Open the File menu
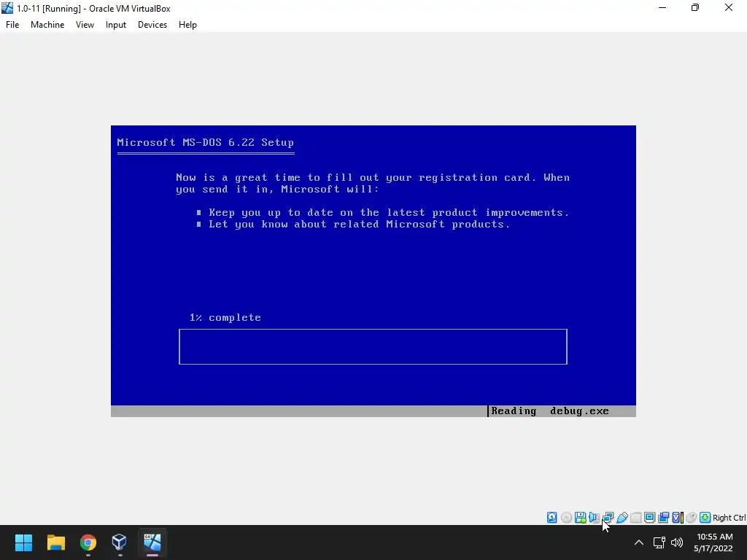This screenshot has height=560, width=747. click(12, 25)
